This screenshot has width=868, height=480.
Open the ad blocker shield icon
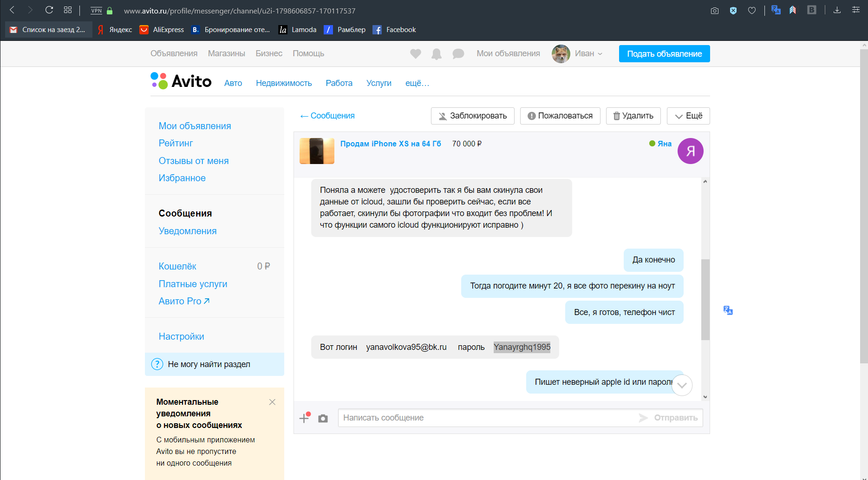[x=733, y=10]
